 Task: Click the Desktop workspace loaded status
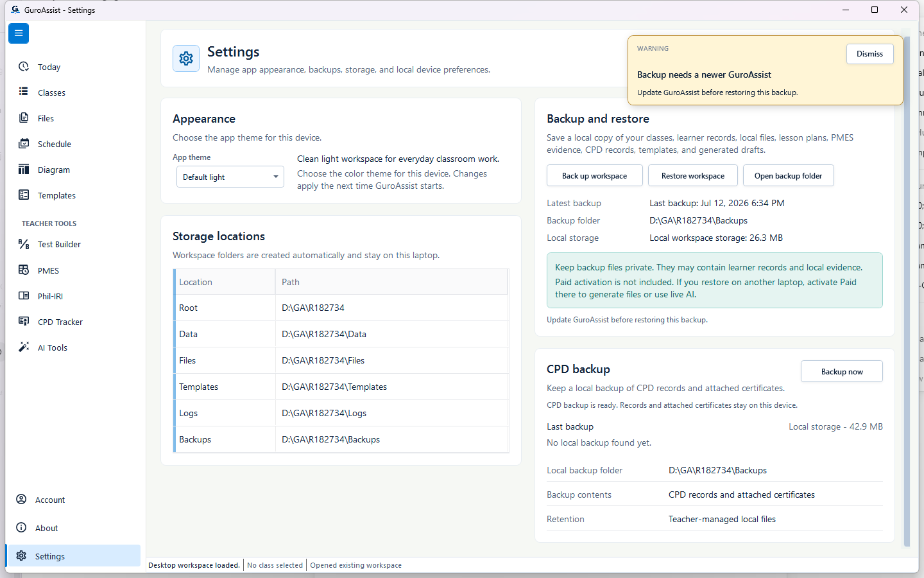(194, 565)
